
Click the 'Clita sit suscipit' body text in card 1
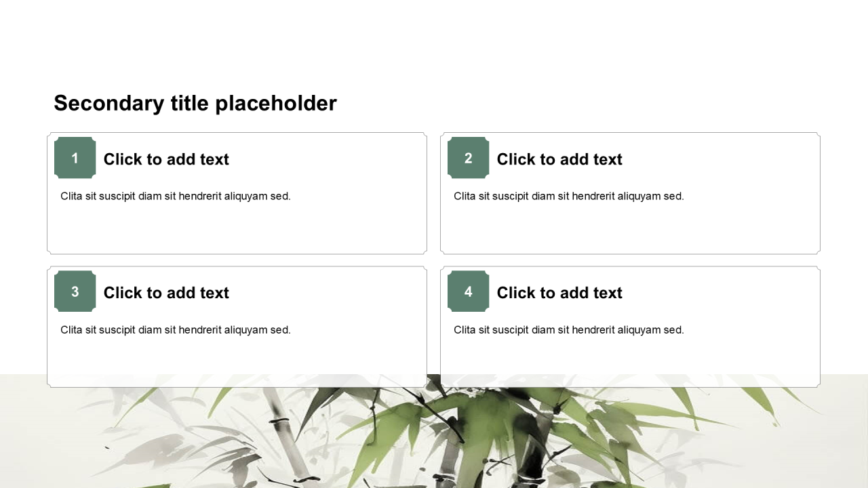(176, 197)
